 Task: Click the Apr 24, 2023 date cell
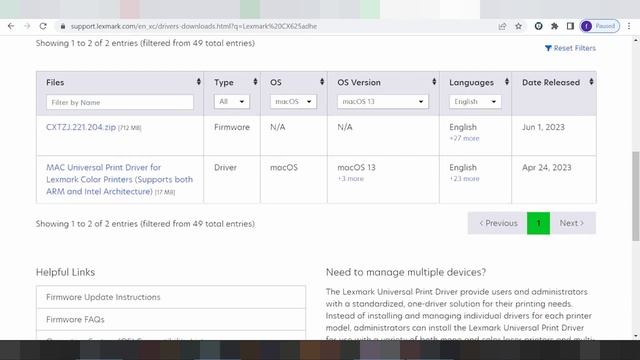(547, 167)
